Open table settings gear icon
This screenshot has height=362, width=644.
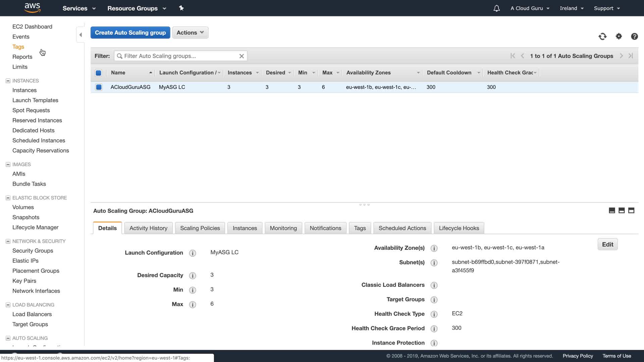[x=619, y=37]
